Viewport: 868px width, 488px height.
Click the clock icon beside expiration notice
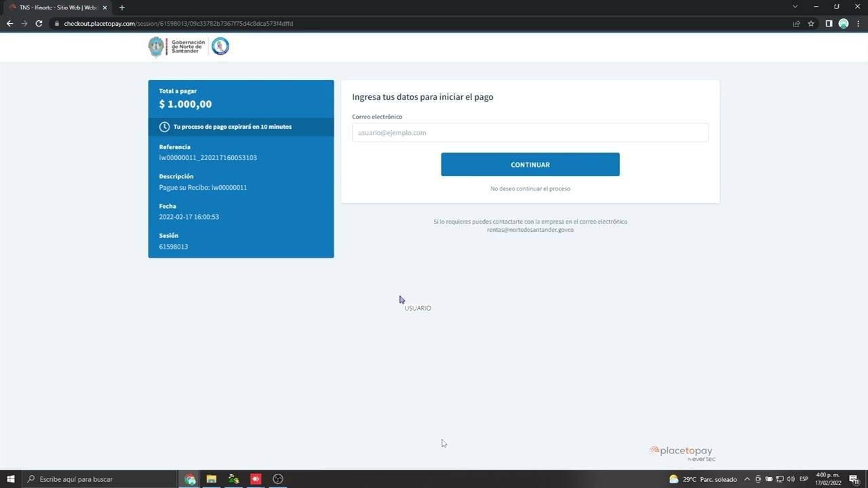pyautogui.click(x=164, y=127)
